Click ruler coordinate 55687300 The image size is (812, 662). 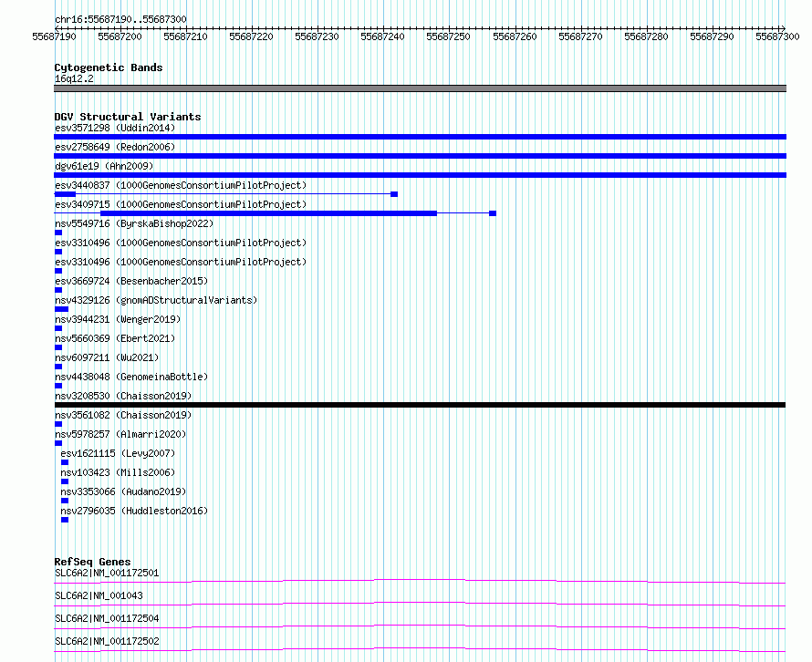pyautogui.click(x=777, y=36)
